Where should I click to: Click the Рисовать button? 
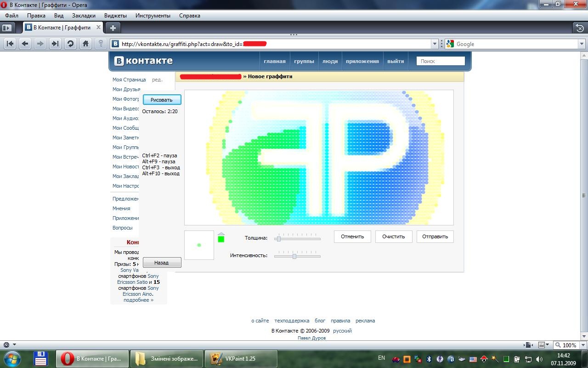click(x=162, y=100)
